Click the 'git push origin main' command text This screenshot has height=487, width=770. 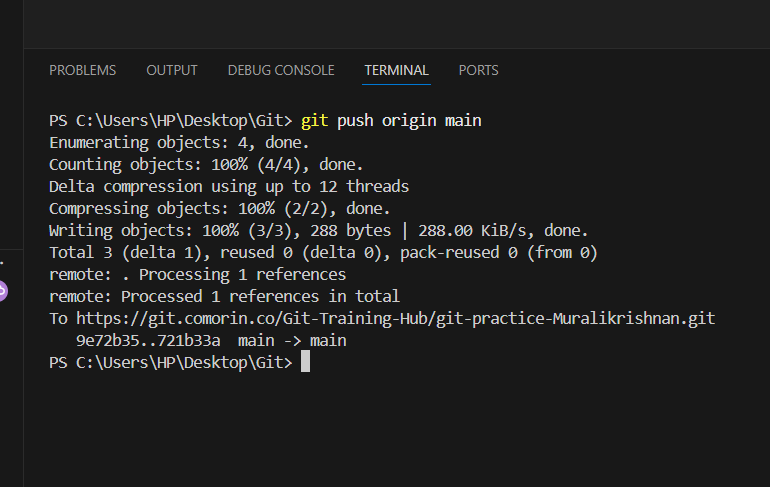(391, 121)
